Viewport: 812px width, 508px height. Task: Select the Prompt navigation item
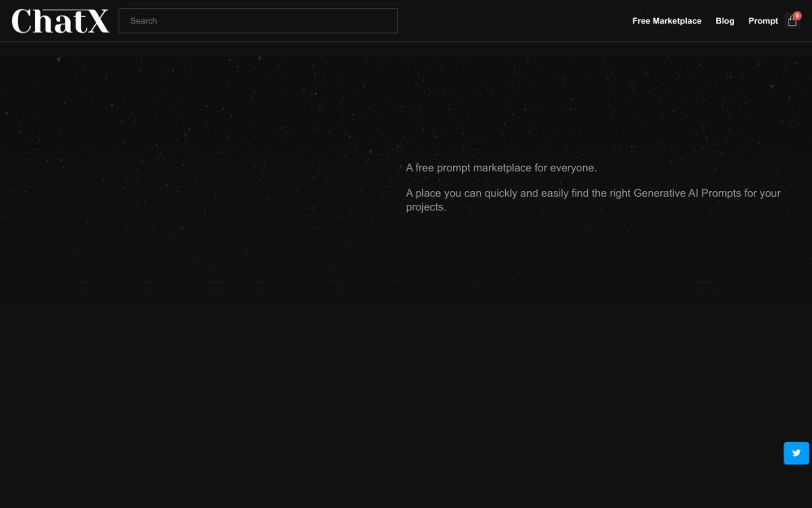(x=762, y=21)
